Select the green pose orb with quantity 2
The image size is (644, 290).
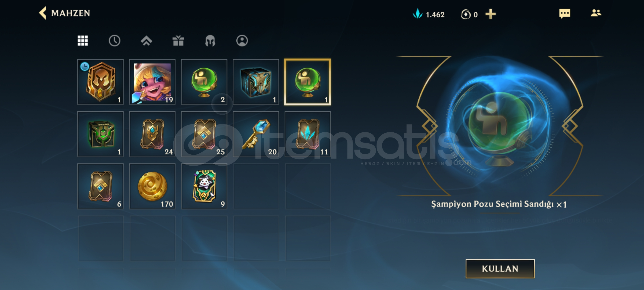click(x=204, y=82)
